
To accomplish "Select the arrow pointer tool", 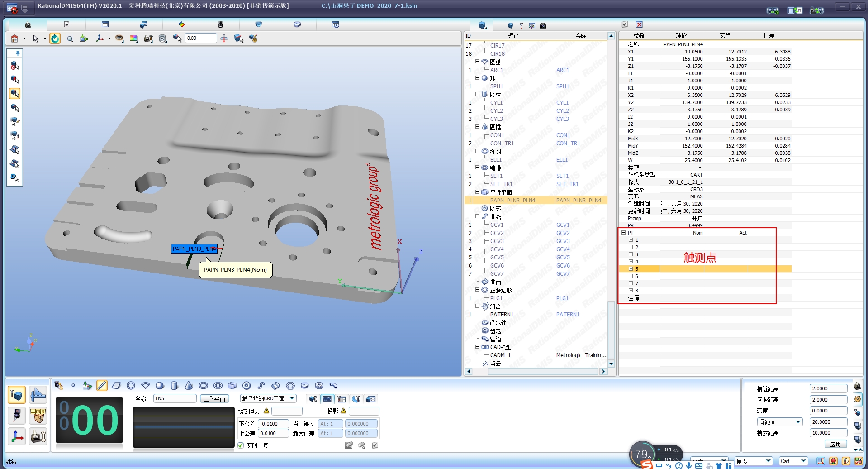I will click(36, 38).
